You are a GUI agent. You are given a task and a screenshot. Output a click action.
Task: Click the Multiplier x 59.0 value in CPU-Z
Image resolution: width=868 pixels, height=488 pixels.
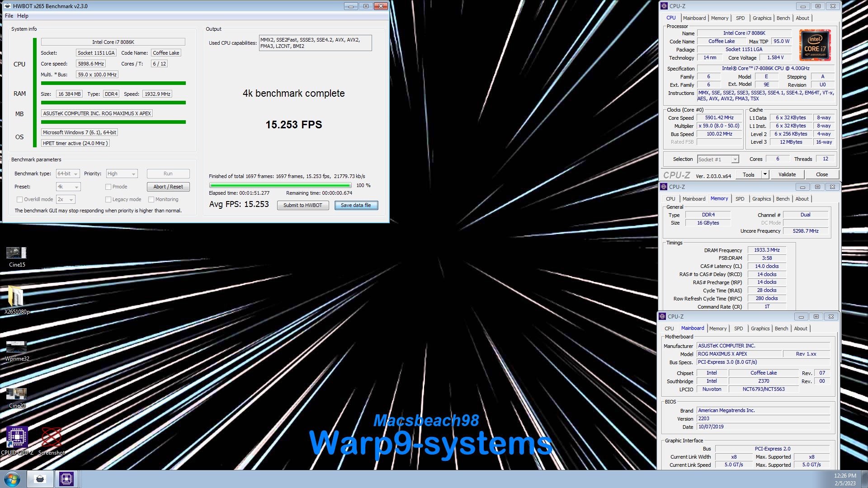click(719, 126)
